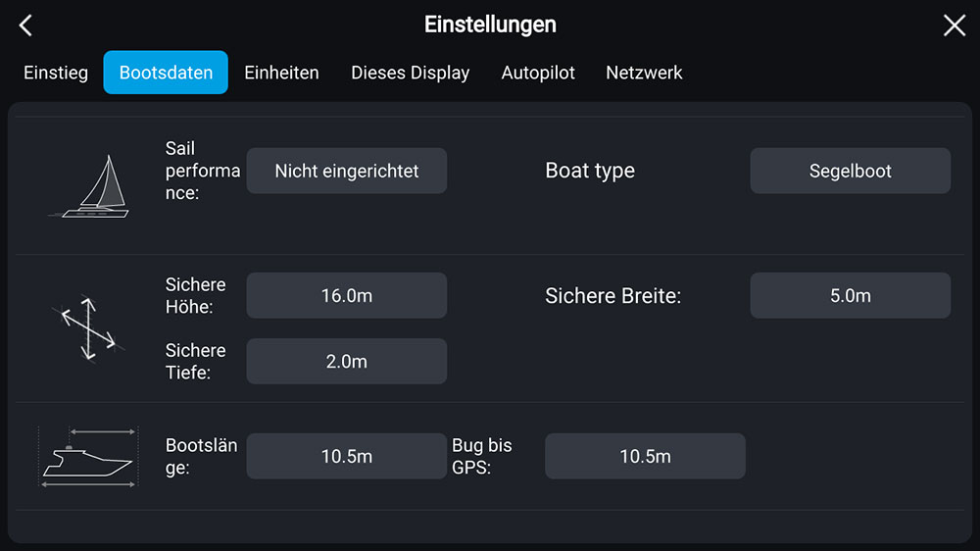
Task: Select the Bootsdaten tab
Action: (166, 73)
